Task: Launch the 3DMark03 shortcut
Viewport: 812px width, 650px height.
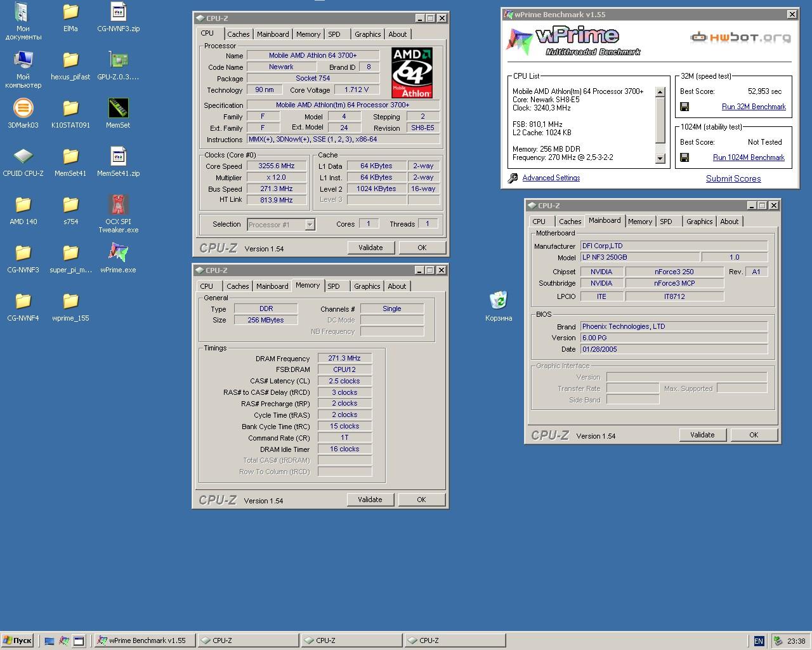Action: tap(23, 114)
